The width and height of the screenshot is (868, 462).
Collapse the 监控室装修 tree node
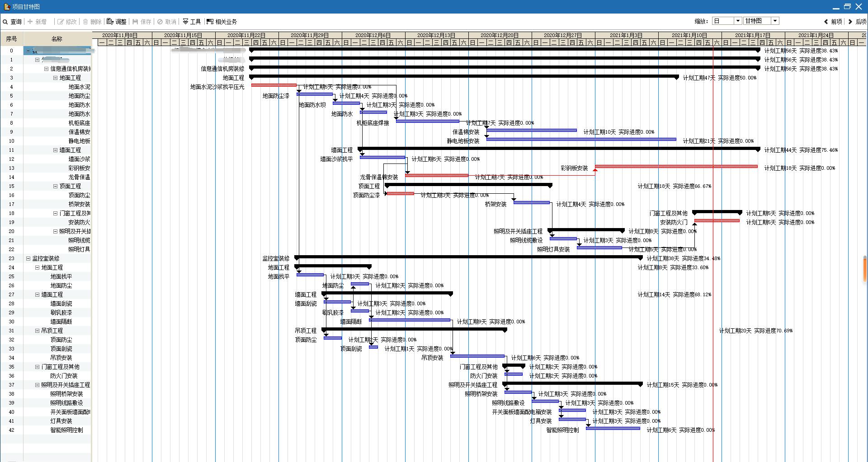pos(28,258)
